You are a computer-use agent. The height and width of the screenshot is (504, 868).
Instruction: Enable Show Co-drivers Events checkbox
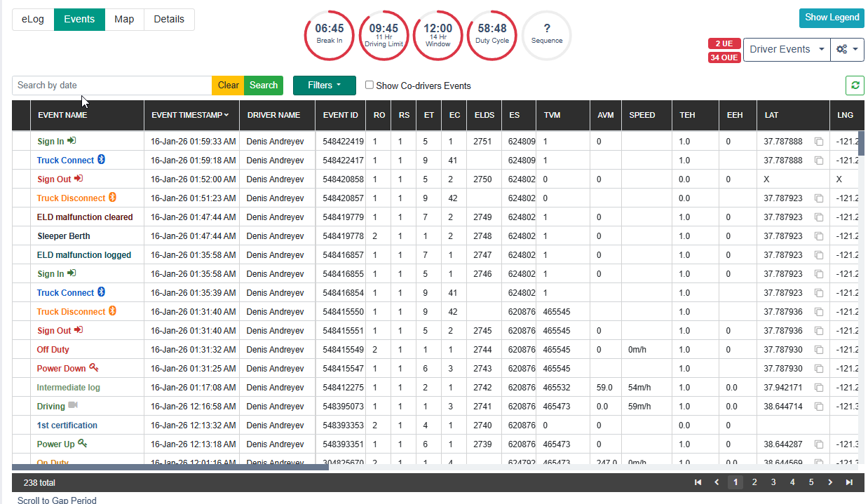coord(369,86)
